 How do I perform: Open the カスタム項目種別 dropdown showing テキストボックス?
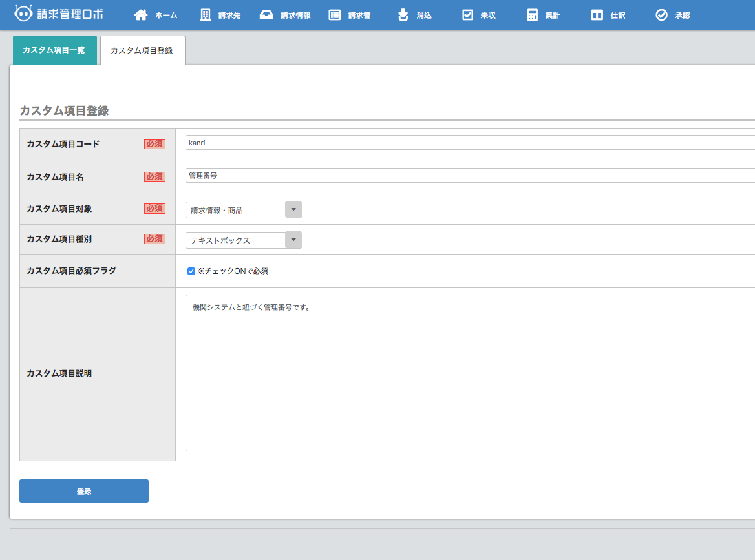point(243,240)
